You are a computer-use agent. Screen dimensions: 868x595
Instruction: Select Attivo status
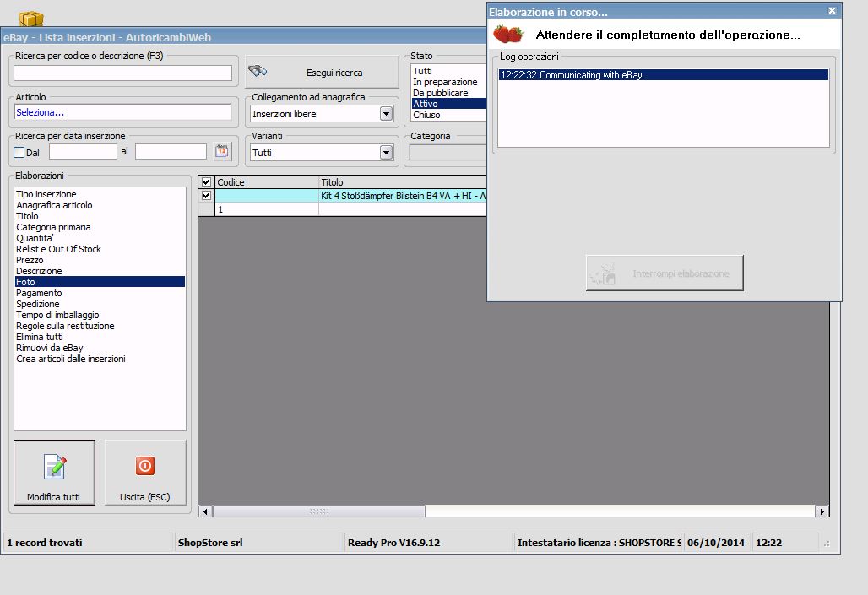coord(449,104)
